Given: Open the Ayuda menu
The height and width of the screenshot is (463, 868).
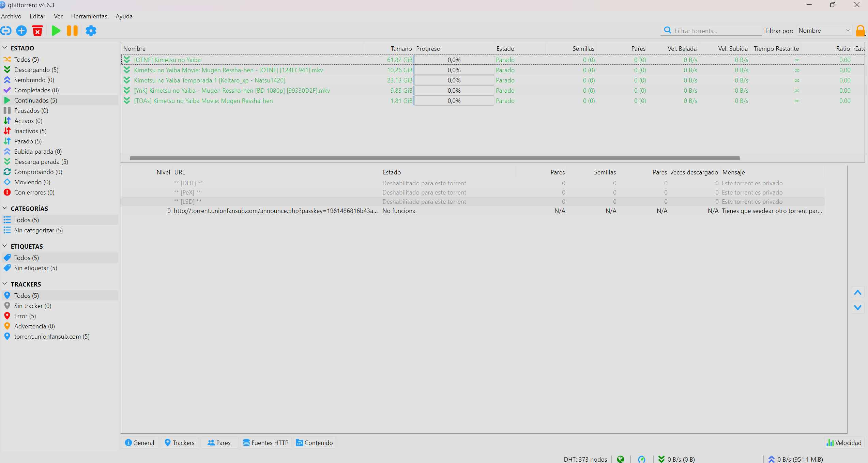Looking at the screenshot, I should tap(124, 16).
